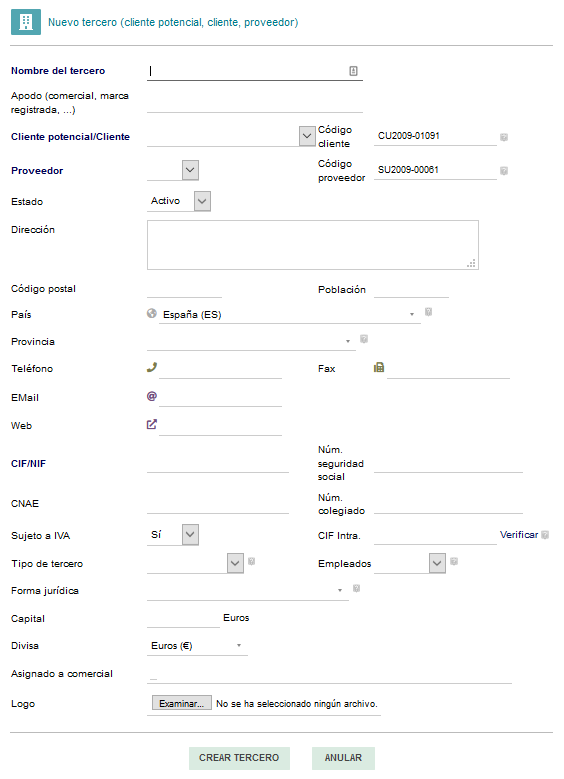Click the globe icon beside País

pyautogui.click(x=152, y=313)
